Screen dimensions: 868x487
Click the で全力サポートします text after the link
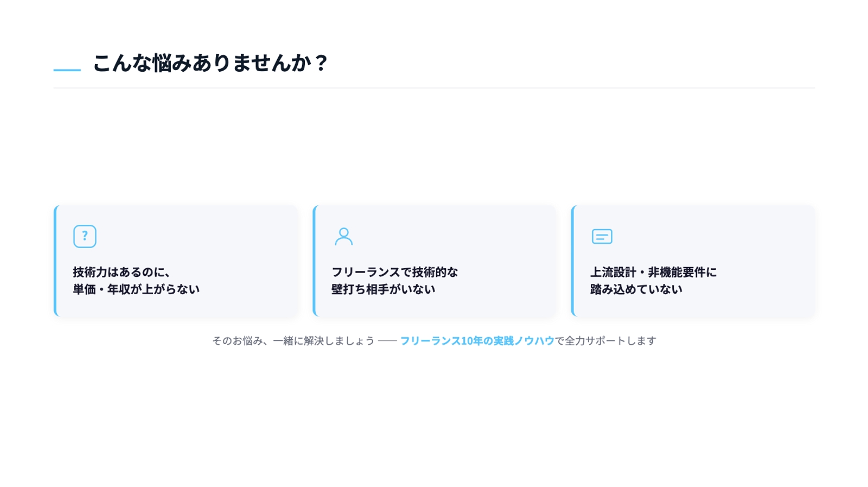pyautogui.click(x=604, y=341)
